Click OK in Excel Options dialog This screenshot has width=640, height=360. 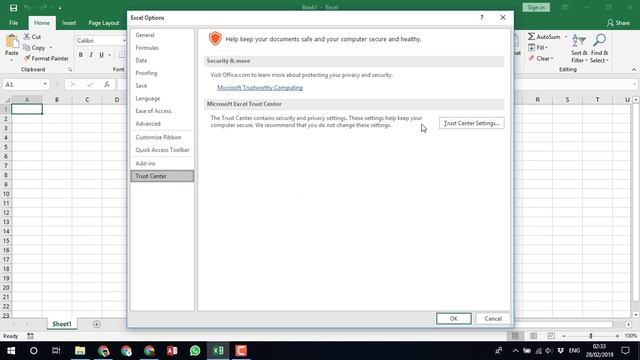(453, 318)
